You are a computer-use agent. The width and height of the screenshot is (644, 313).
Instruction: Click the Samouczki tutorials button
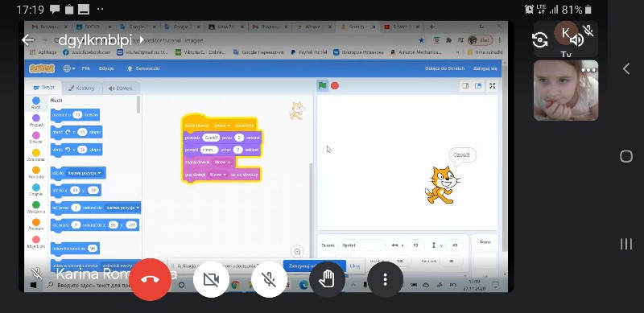pos(143,68)
